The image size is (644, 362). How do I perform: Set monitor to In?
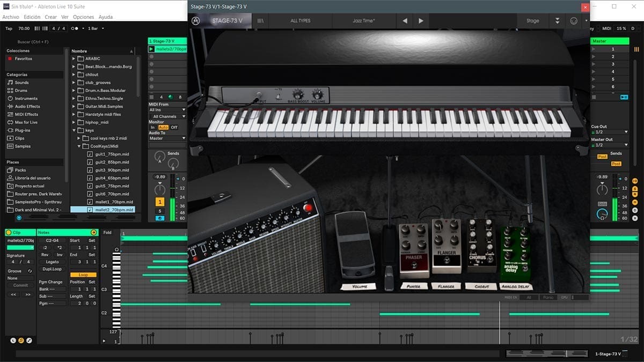click(x=152, y=128)
